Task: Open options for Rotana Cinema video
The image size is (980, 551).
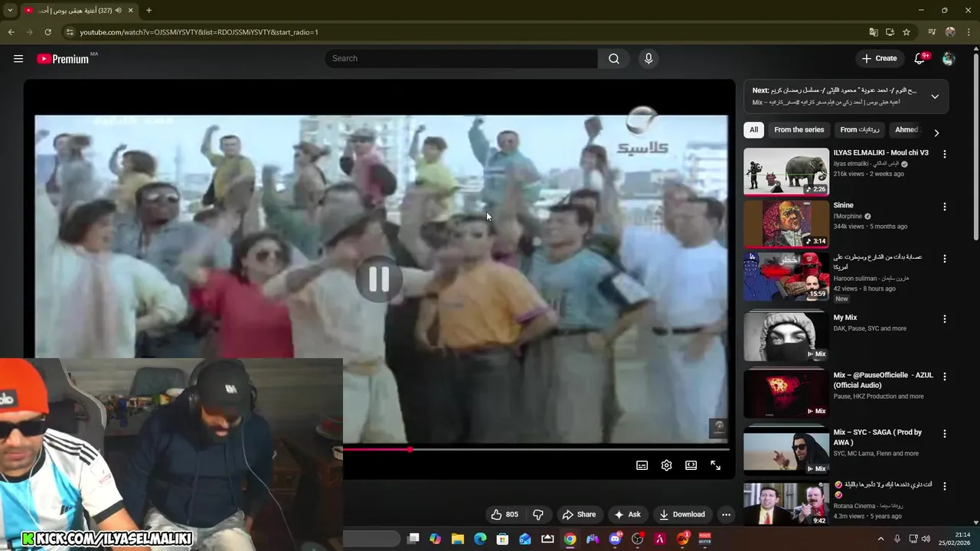Action: tap(944, 486)
